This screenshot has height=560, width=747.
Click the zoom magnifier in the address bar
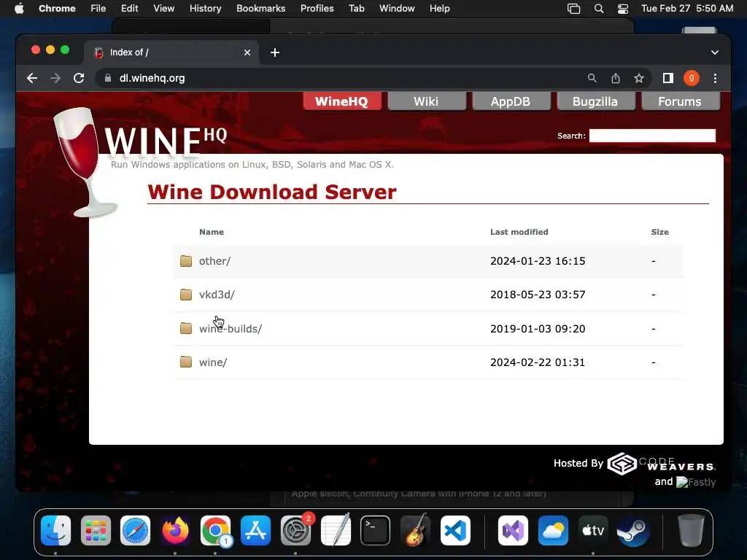pos(592,78)
